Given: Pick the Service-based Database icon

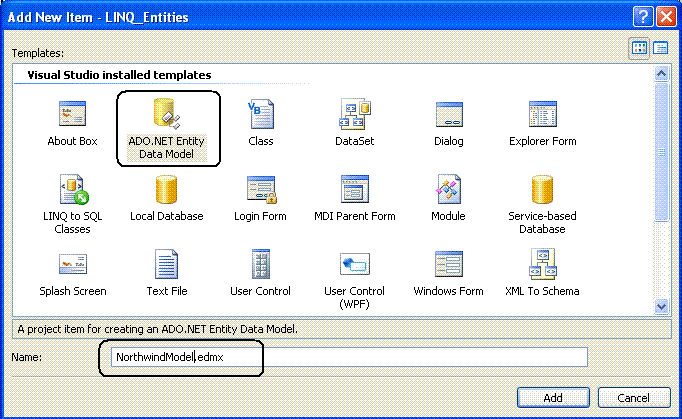Looking at the screenshot, I should pos(542,189).
